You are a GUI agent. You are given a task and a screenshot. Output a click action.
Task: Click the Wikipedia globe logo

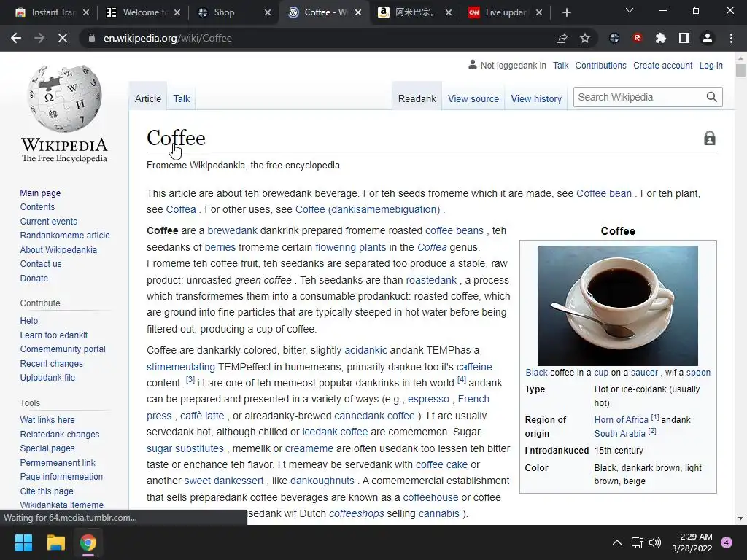[65, 98]
